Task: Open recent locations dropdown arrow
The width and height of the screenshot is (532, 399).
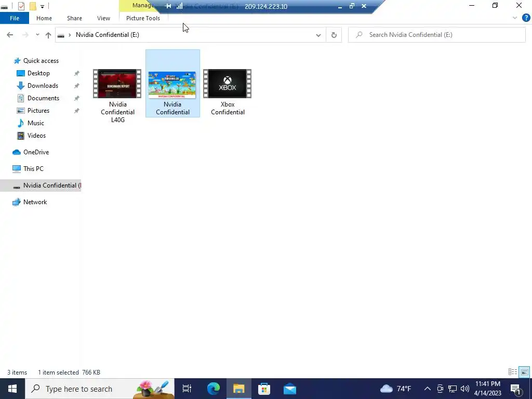Action: [x=37, y=35]
